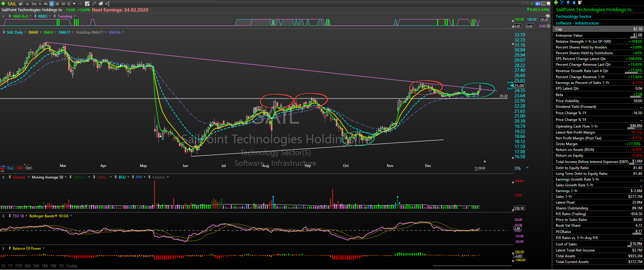Select the 6M time range
Viewport: 644px width, 270px height.
[28, 266]
